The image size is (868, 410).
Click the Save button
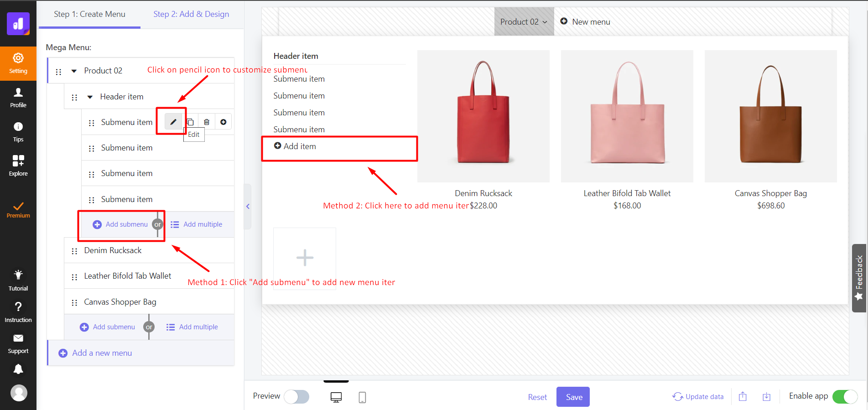point(573,397)
